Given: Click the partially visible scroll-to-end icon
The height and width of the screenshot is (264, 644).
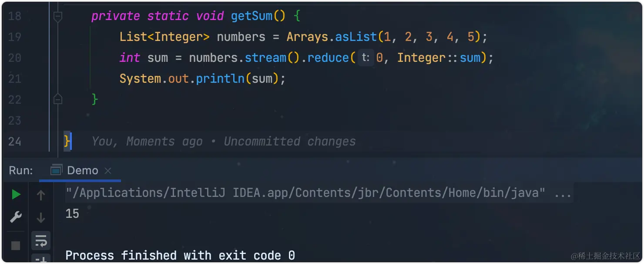Looking at the screenshot, I should (x=41, y=259).
